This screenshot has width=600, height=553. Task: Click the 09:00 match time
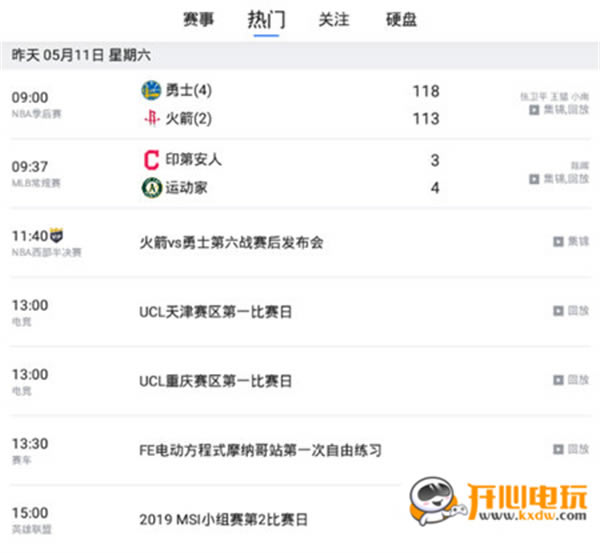click(x=30, y=97)
